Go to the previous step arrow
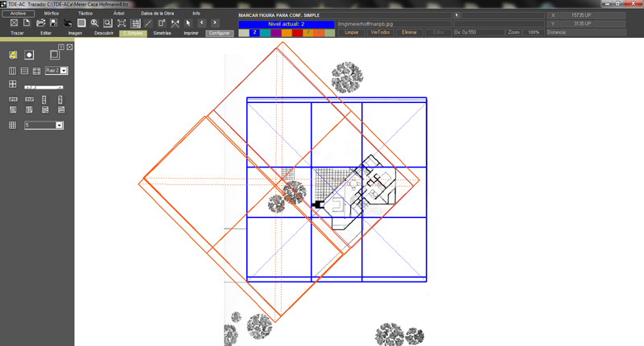Image resolution: width=644 pixels, height=346 pixels. tap(202, 23)
